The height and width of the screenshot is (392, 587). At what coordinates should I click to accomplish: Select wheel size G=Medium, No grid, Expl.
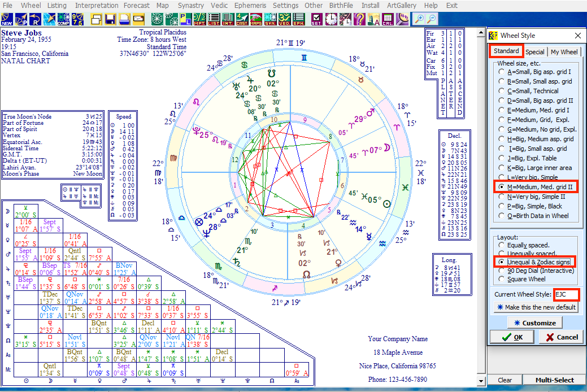[538, 129]
